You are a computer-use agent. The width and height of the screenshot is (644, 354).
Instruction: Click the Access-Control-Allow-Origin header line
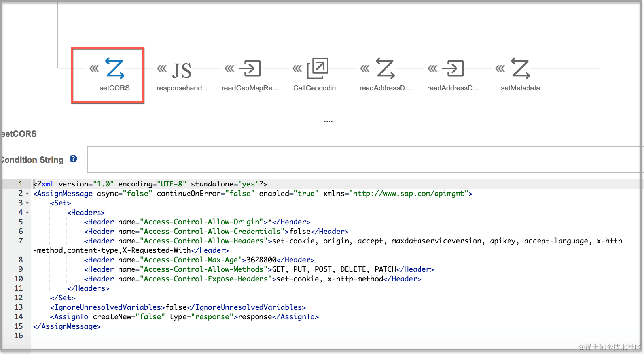click(197, 222)
